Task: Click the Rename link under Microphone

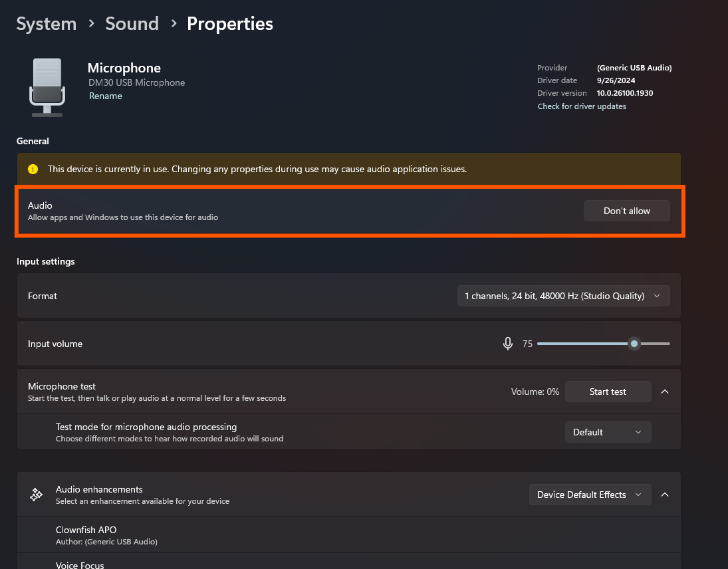Action: [106, 96]
